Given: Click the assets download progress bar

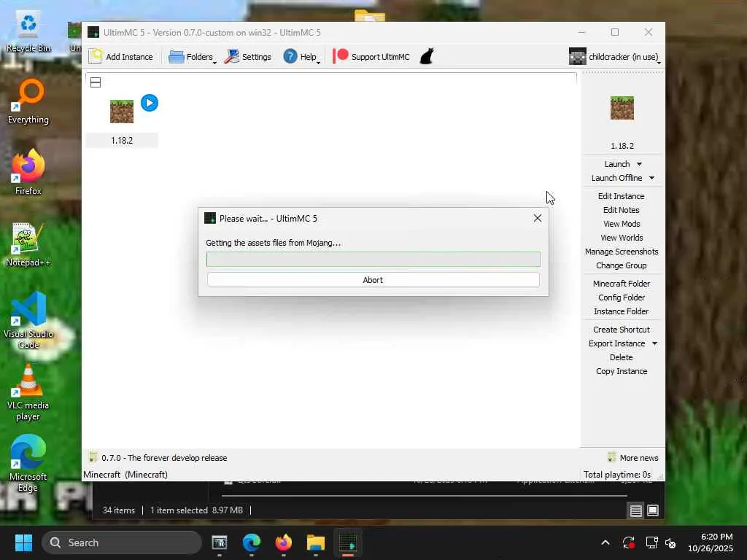Looking at the screenshot, I should click(x=373, y=259).
